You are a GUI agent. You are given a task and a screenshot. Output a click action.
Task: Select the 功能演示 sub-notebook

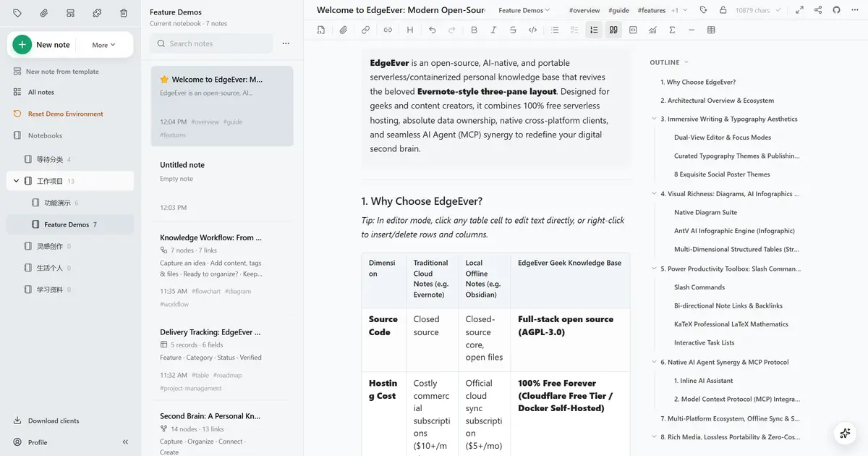coord(70,203)
